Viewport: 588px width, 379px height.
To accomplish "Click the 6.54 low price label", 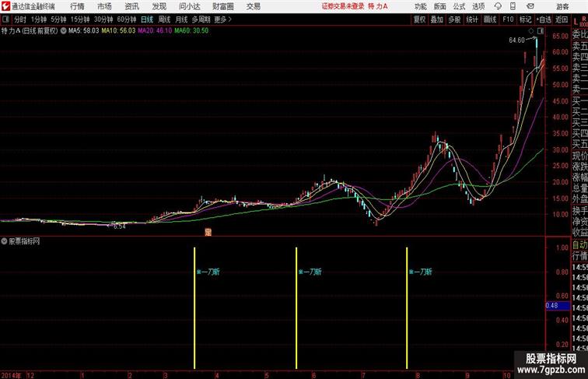I will click(x=120, y=226).
